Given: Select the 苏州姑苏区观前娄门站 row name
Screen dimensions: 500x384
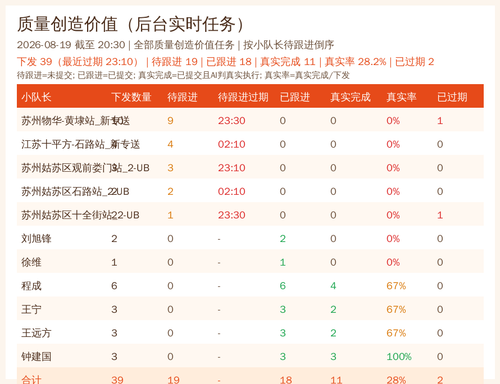Looking at the screenshot, I should (85, 168).
